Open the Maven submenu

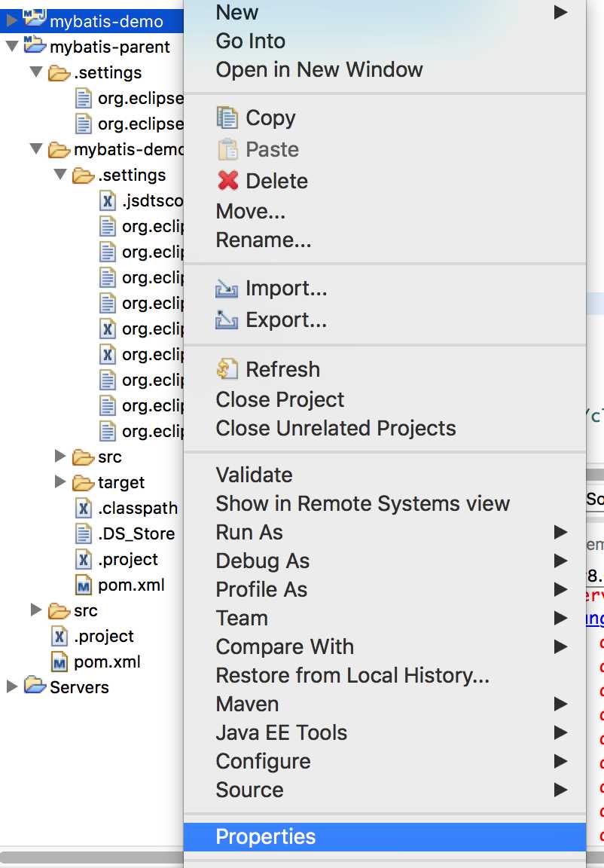pyautogui.click(x=385, y=704)
